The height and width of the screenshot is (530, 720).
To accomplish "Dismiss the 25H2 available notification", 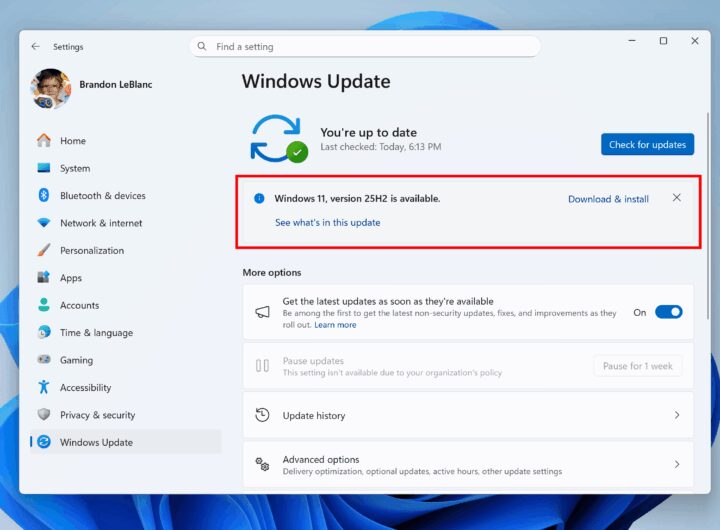I will click(677, 198).
